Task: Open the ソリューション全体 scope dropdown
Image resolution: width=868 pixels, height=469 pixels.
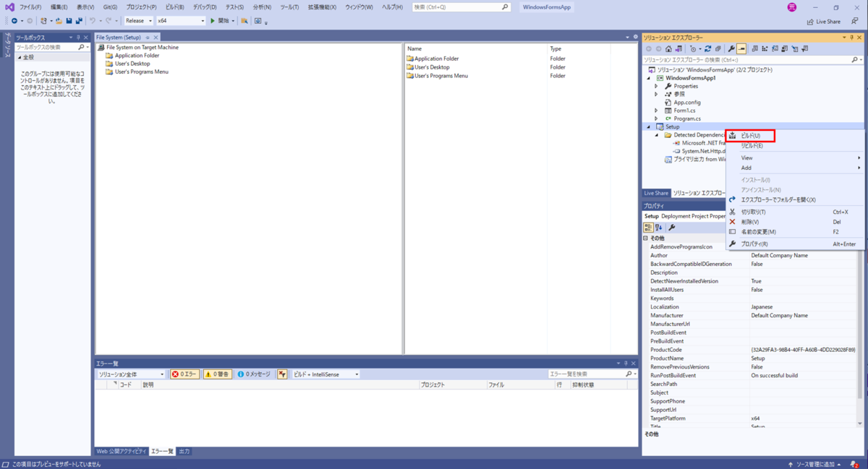Action: tap(132, 374)
